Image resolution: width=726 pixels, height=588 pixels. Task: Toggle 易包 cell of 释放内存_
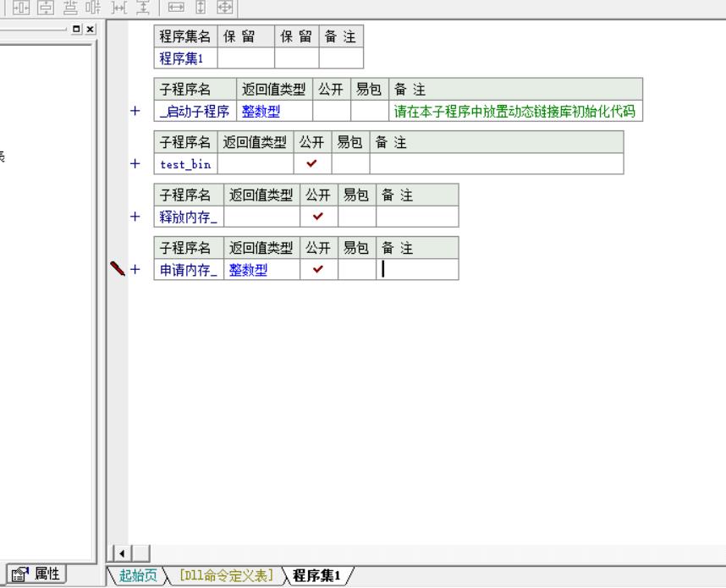pos(357,217)
